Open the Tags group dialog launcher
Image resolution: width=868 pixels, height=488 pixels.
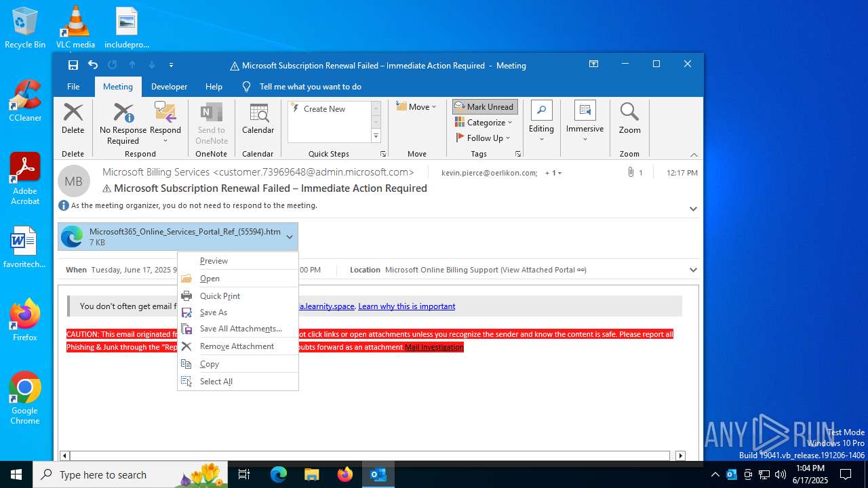(518, 155)
